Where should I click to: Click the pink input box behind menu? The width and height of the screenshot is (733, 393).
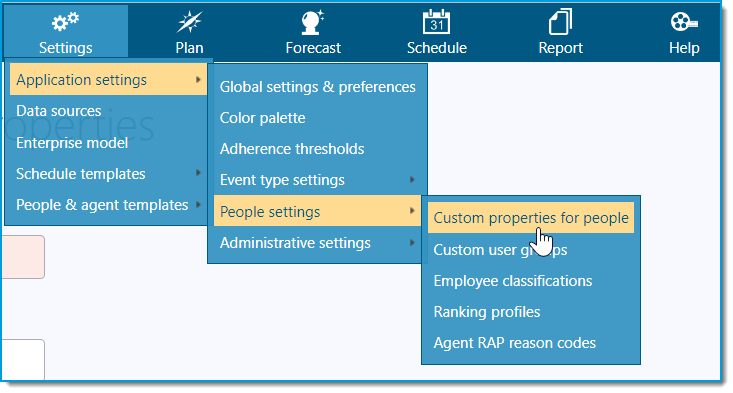23,257
